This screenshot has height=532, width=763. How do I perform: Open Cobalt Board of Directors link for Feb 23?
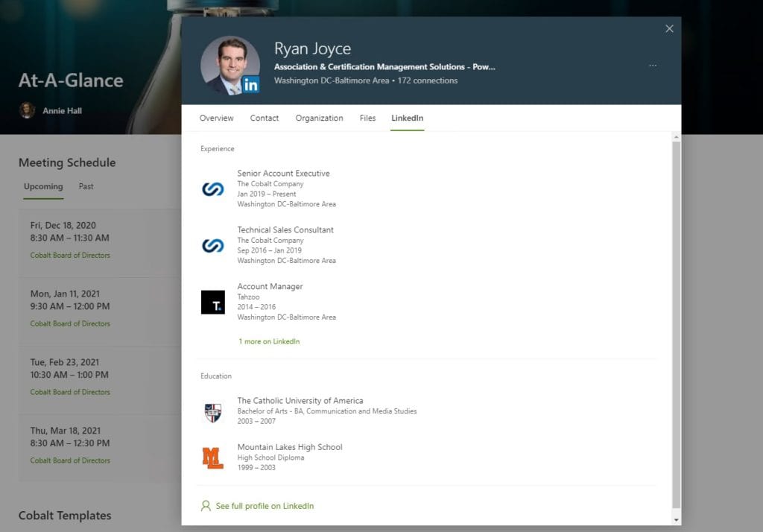click(x=70, y=392)
